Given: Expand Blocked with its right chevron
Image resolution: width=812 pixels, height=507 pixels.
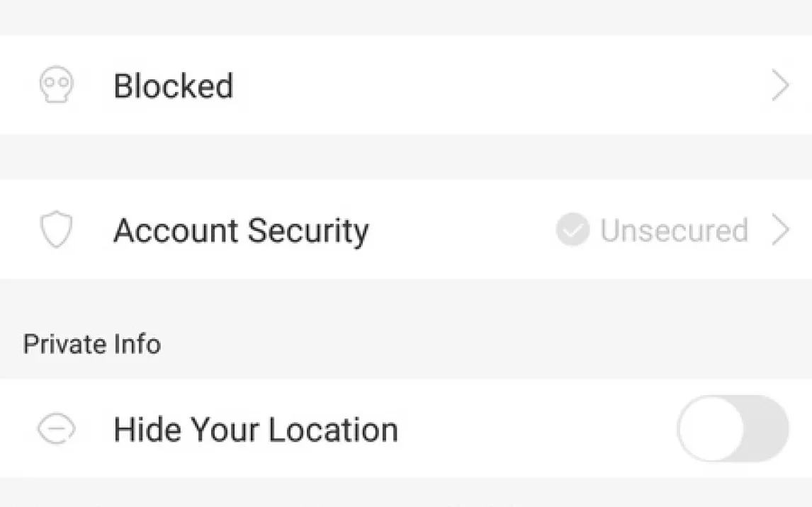Looking at the screenshot, I should 780,86.
